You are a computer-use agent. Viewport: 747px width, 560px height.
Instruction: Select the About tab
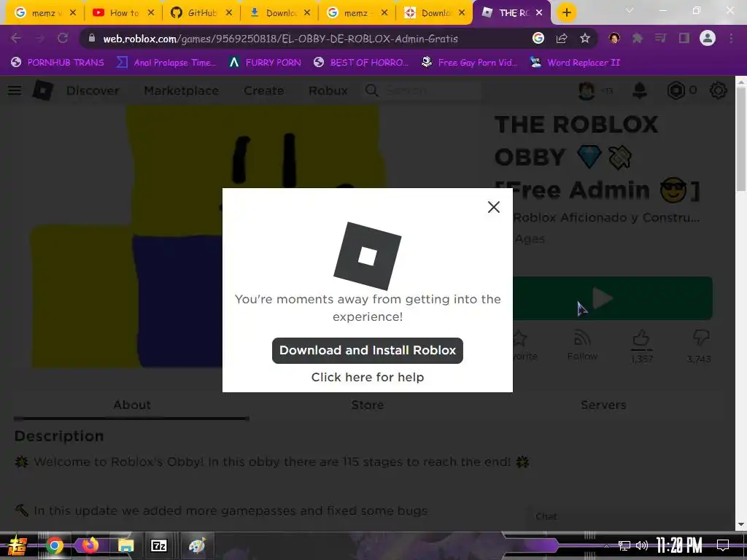(x=131, y=405)
